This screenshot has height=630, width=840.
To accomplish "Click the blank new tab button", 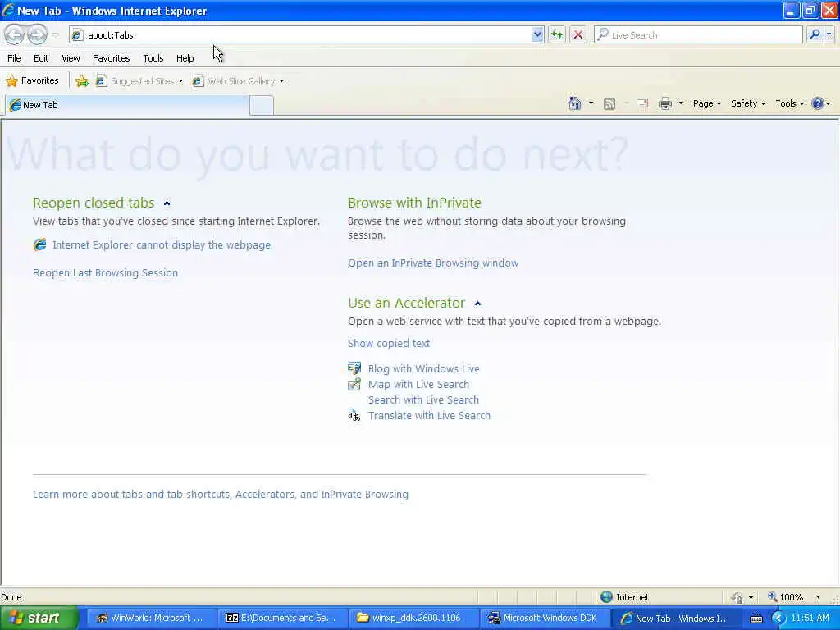I will [262, 106].
